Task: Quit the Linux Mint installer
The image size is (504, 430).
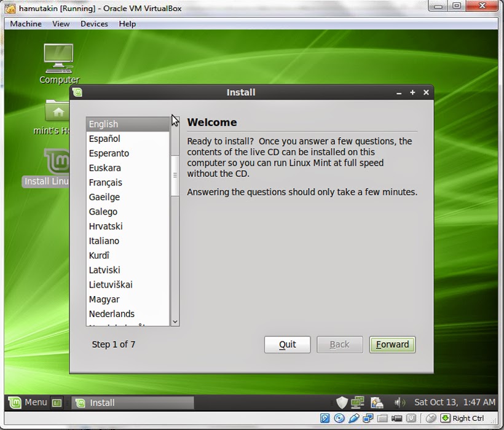Action: 287,345
